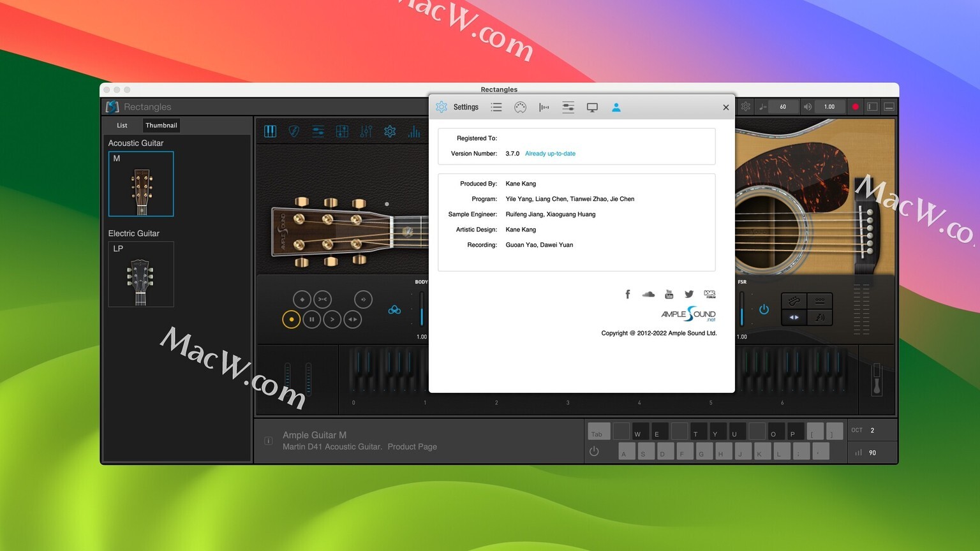Toggle the inward-arrows round button
980x551 pixels.
coord(322,299)
